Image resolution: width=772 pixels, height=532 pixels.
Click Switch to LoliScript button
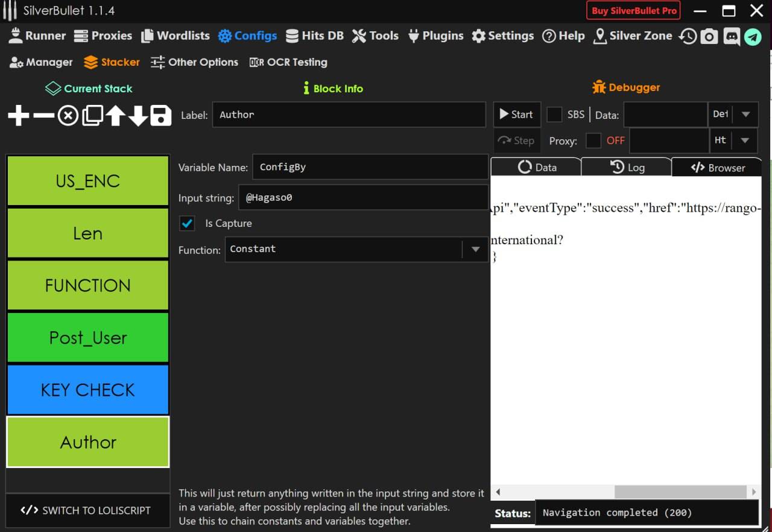point(86,510)
